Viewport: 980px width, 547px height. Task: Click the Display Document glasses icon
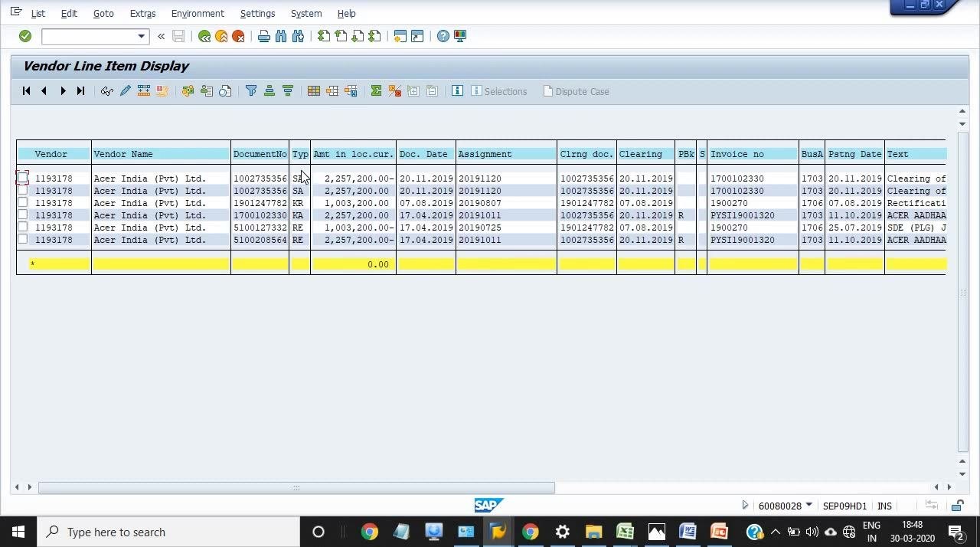[107, 91]
